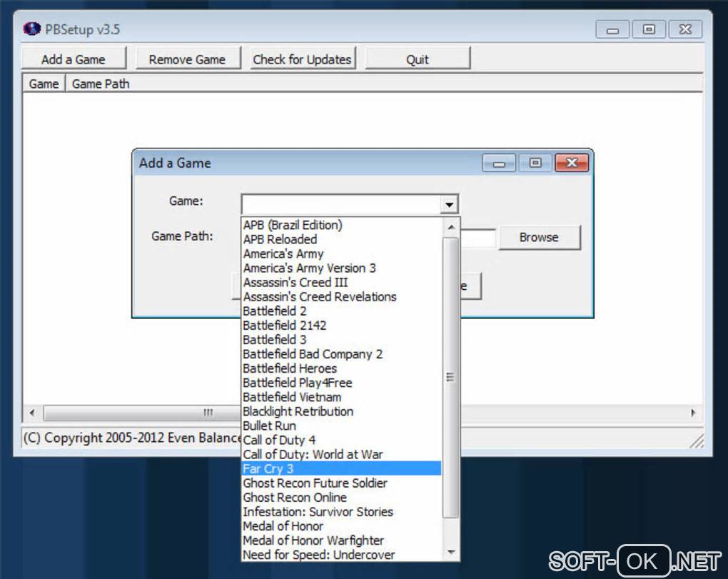Choose Need for Speed: Undercover
The image size is (728, 579).
(x=341, y=555)
